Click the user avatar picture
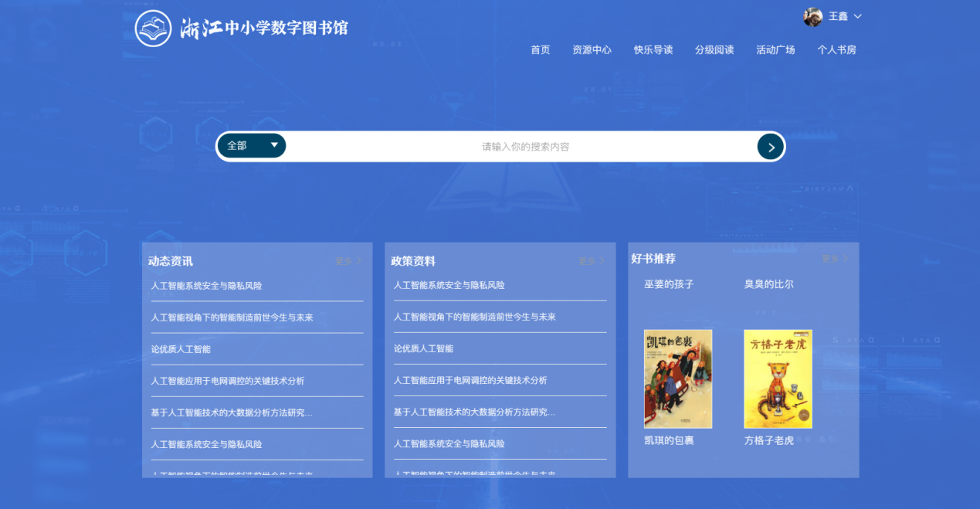This screenshot has height=509, width=980. pos(812,16)
